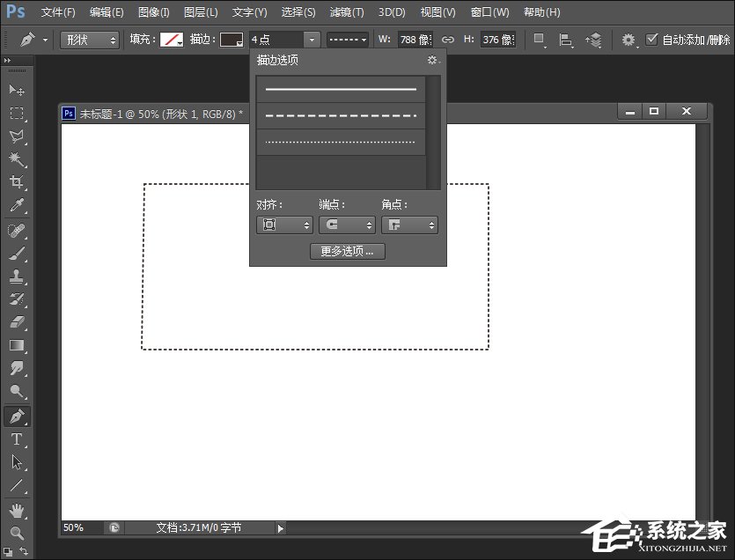
Task: Expand the 形状 tool mode dropdown
Action: pyautogui.click(x=90, y=40)
